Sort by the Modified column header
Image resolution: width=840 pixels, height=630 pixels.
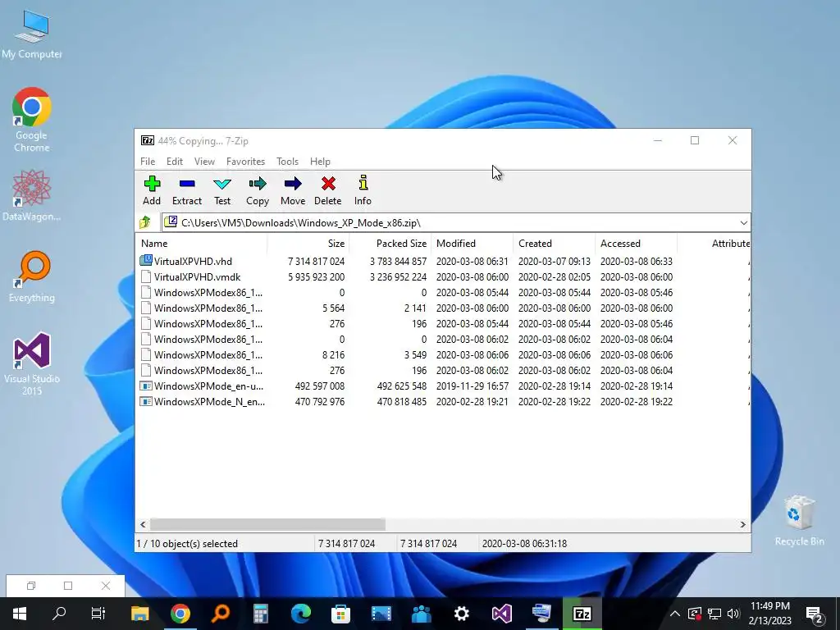click(472, 243)
